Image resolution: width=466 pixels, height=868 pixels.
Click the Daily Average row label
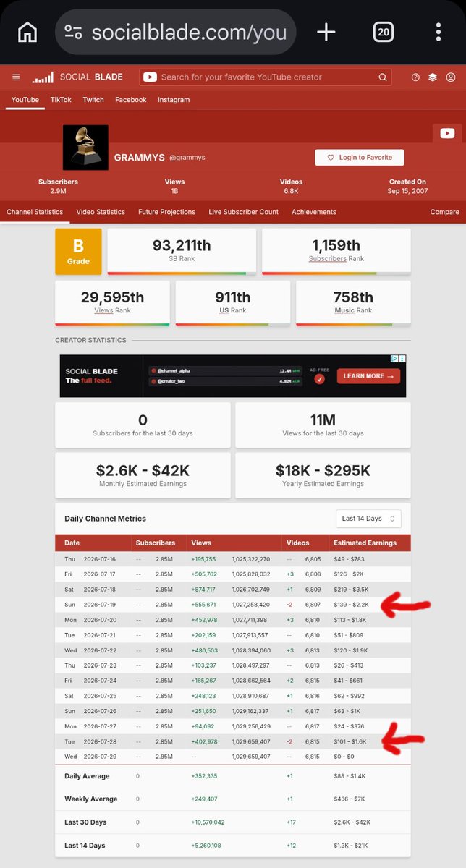87,776
